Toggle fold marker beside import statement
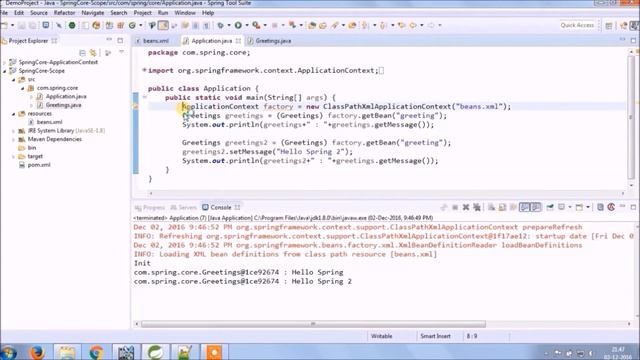Image resolution: width=640 pixels, height=360 pixels. (144, 70)
